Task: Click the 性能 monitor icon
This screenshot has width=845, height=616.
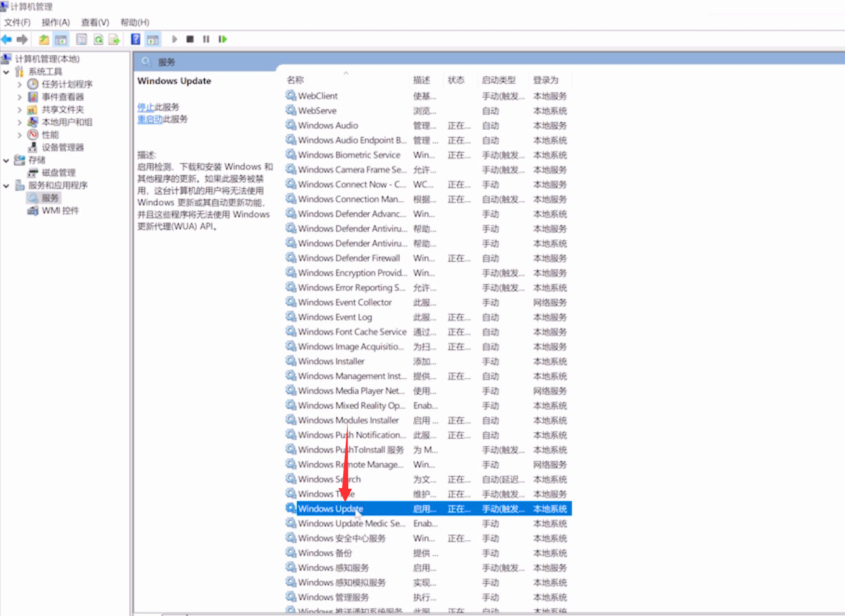Action: pos(33,135)
